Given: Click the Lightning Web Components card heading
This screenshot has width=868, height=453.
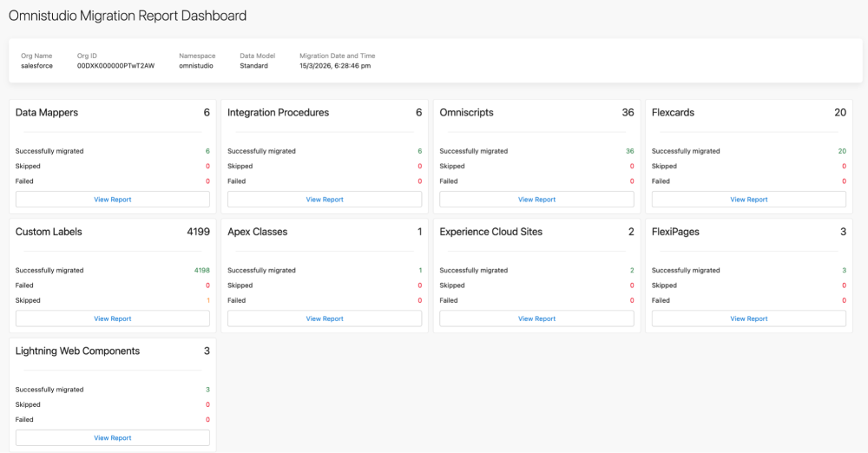Looking at the screenshot, I should tap(77, 351).
